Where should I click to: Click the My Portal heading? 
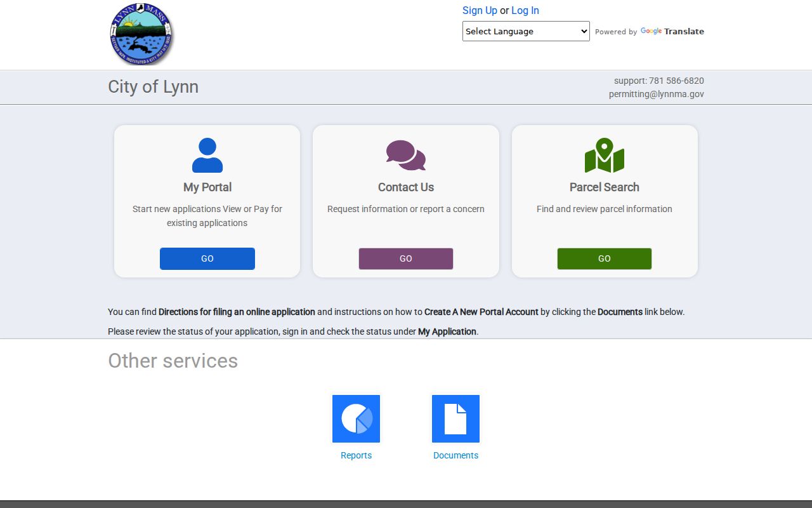tap(207, 187)
